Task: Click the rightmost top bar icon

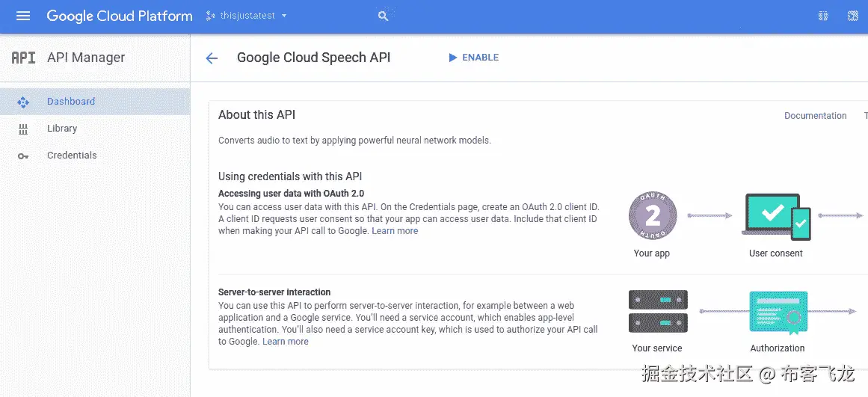Action: (852, 16)
